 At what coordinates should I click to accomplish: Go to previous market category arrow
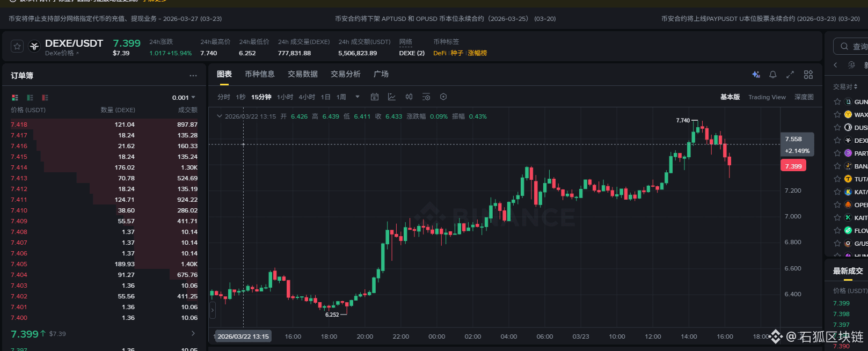[x=835, y=65]
